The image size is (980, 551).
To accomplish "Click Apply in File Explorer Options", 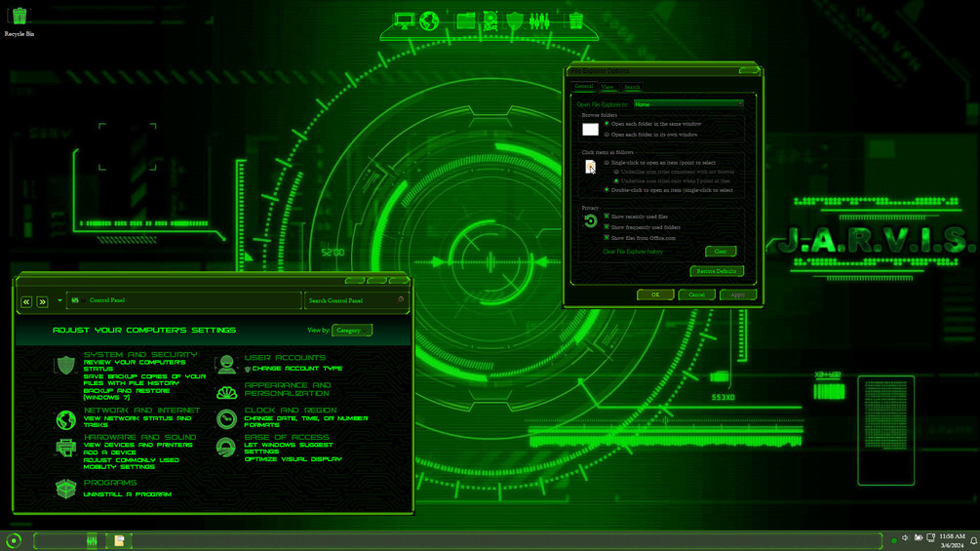I will [737, 295].
